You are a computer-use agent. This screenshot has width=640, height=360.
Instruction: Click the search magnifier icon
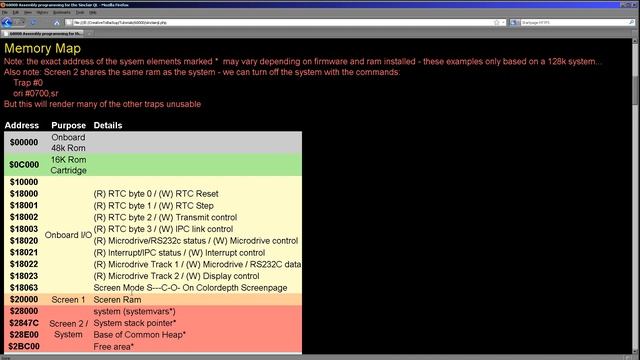[631, 22]
